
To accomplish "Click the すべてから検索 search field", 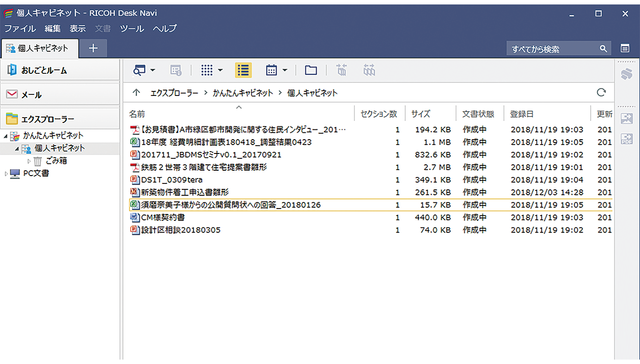I will 551,48.
